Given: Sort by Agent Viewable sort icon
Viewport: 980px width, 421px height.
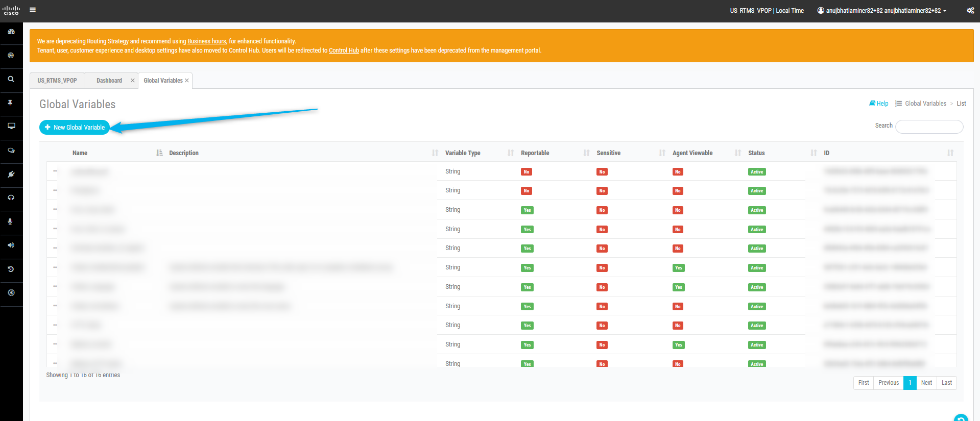Looking at the screenshot, I should click(738, 153).
